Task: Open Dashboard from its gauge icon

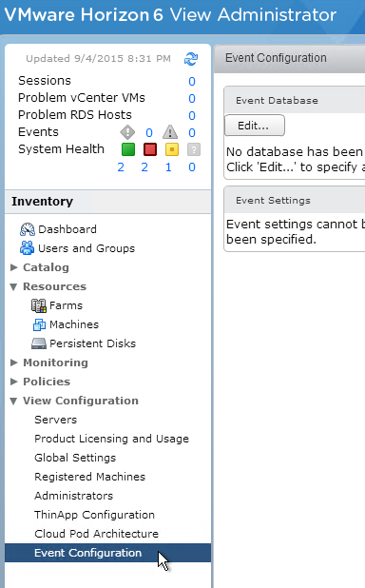Action: (27, 229)
